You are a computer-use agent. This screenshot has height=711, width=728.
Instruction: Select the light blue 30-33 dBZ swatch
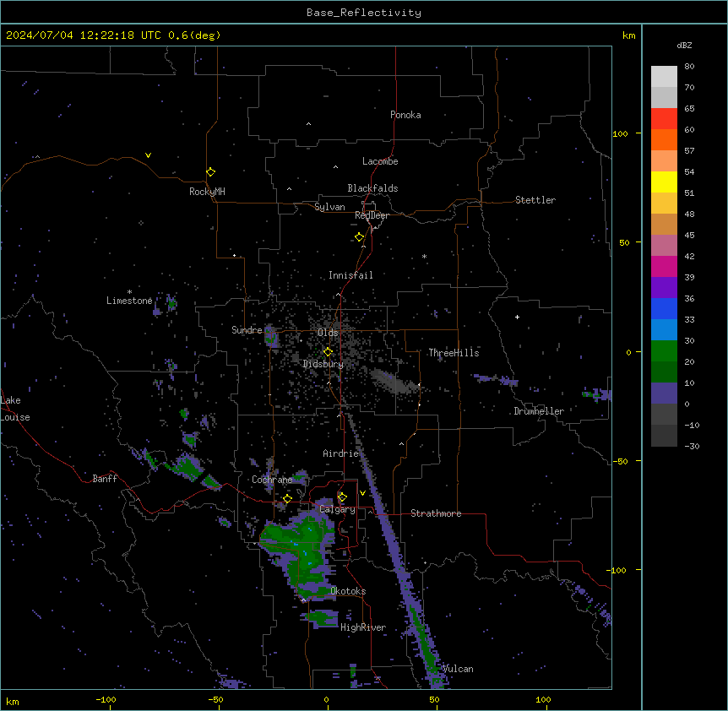[664, 329]
